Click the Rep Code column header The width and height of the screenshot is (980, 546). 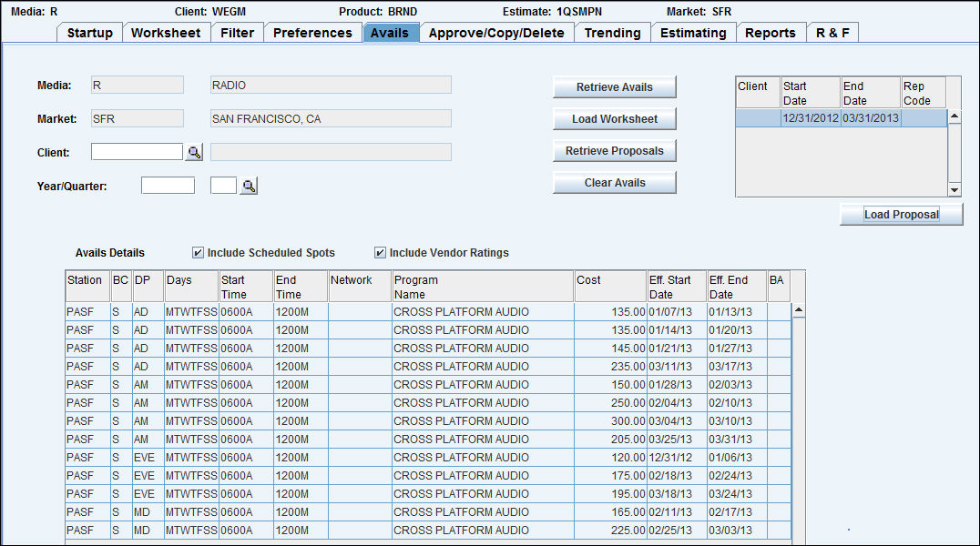click(x=924, y=93)
